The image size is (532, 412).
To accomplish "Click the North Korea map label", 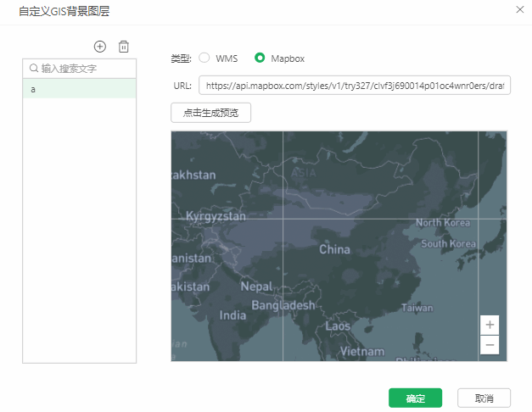I will pyautogui.click(x=442, y=223).
